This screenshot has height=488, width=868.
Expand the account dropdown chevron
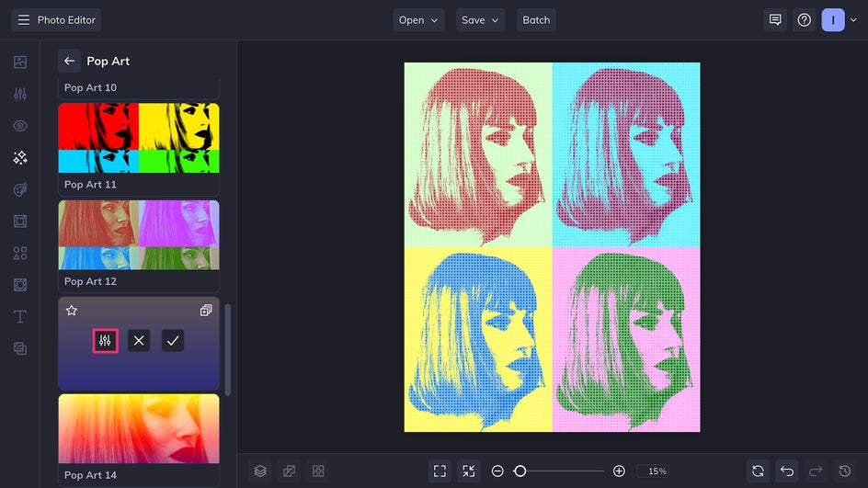[x=853, y=20]
